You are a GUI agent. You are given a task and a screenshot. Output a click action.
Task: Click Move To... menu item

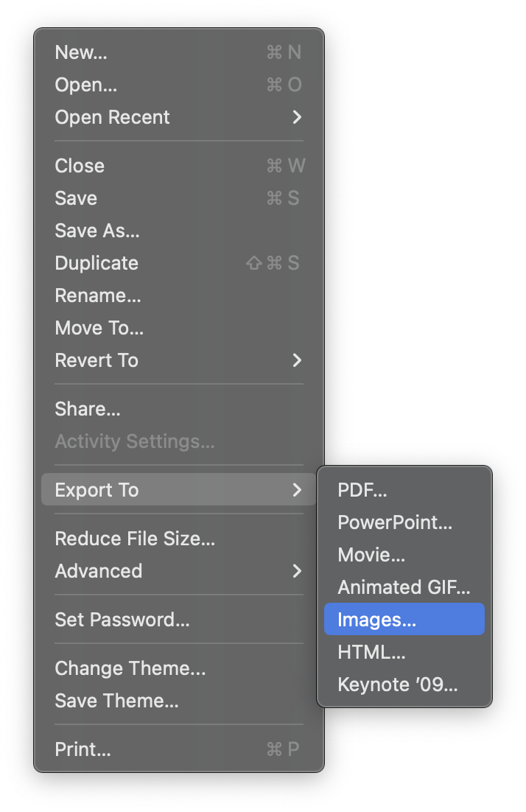[99, 328]
